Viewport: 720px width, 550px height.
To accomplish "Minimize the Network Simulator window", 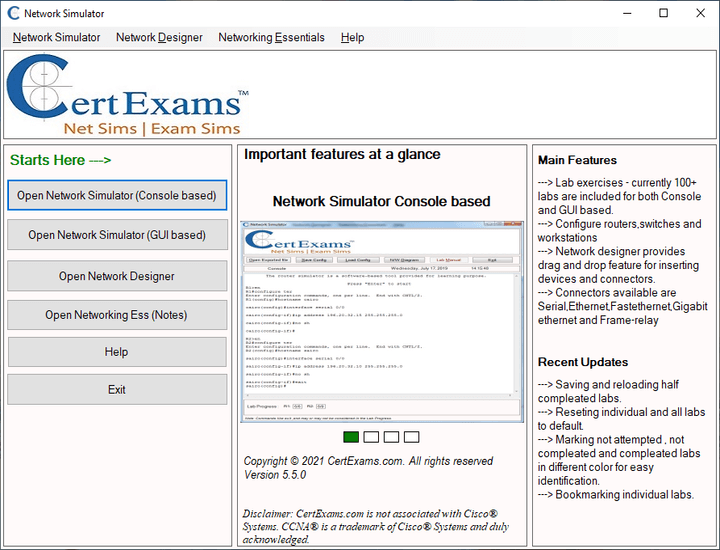I will pyautogui.click(x=627, y=13).
